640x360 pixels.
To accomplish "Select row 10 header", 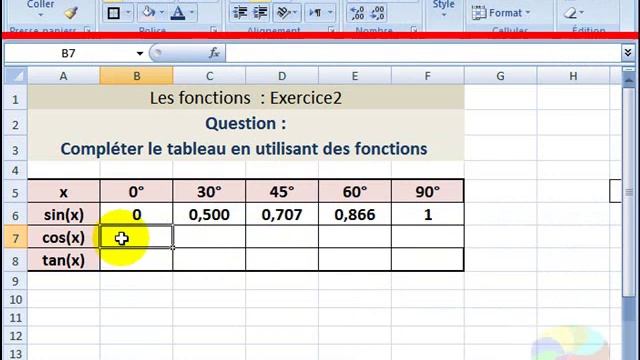I will (16, 300).
